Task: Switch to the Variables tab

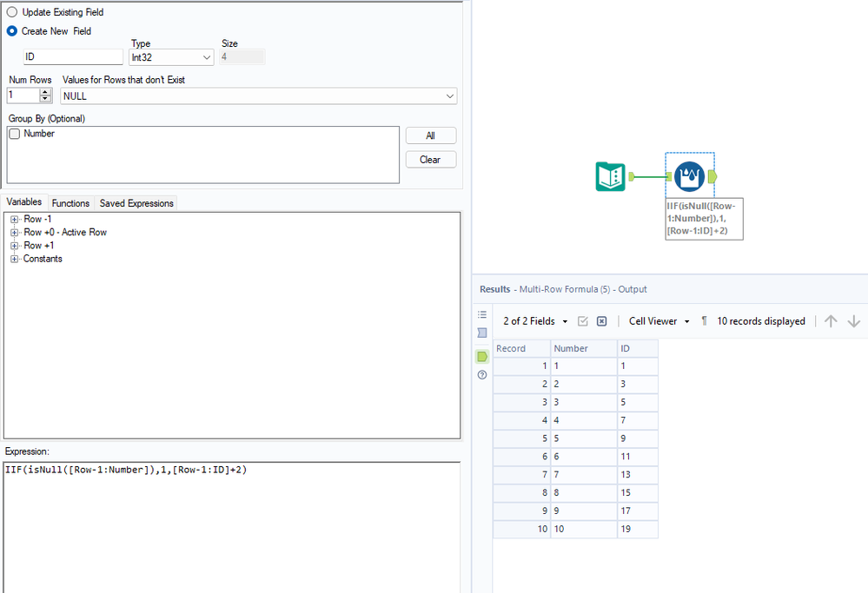Action: click(23, 202)
